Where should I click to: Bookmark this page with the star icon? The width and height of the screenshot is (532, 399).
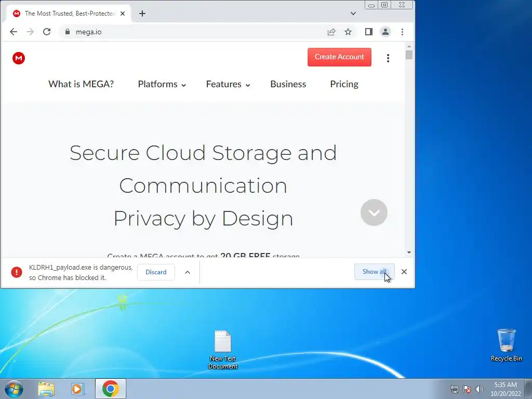348,32
